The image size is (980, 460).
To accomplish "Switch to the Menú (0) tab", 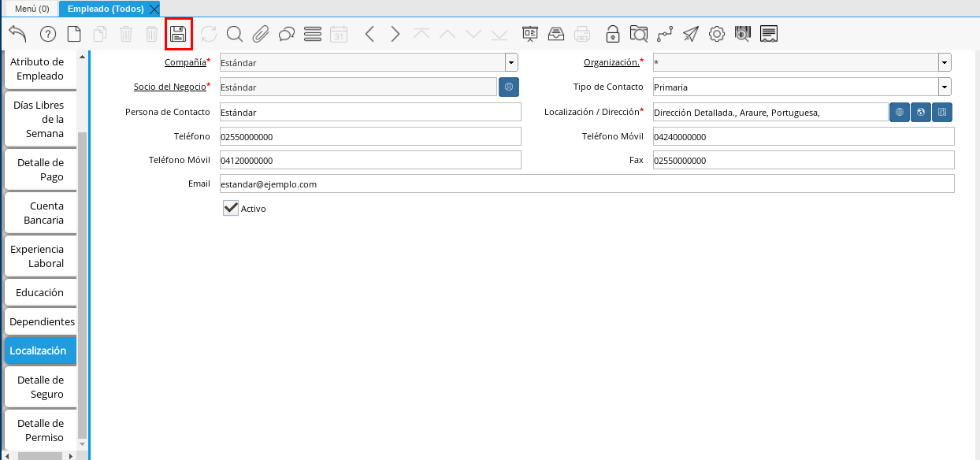I will coord(32,9).
